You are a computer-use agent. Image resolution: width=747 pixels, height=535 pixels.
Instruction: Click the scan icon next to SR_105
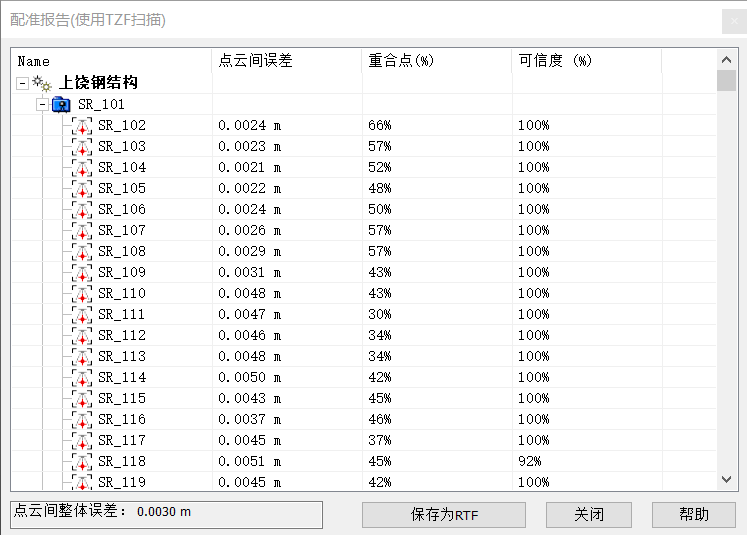click(x=82, y=189)
